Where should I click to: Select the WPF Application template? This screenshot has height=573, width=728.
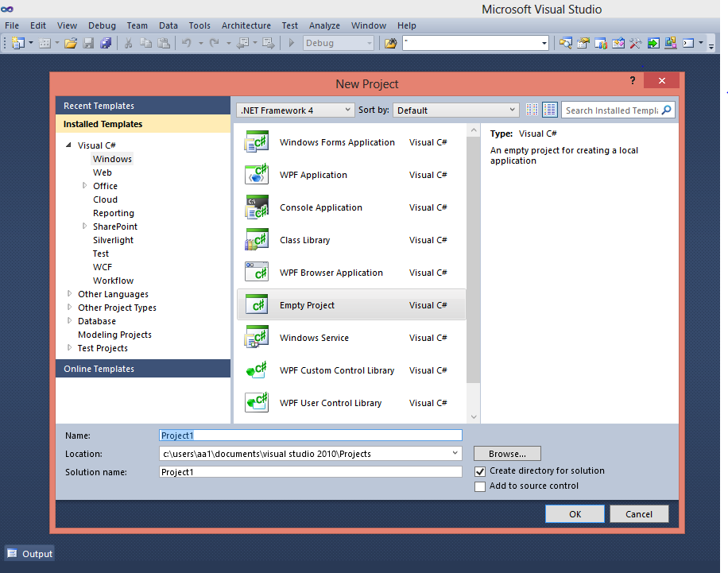pyautogui.click(x=351, y=175)
